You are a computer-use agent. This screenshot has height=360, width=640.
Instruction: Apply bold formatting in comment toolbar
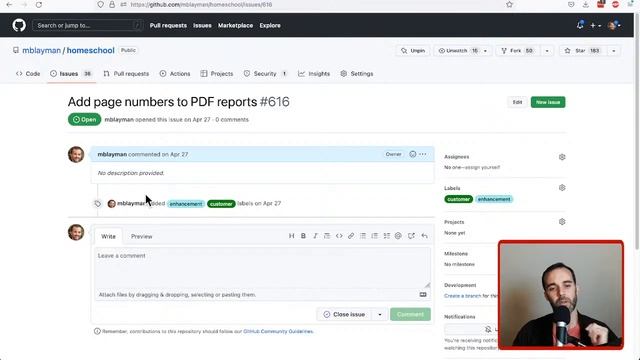pyautogui.click(x=303, y=236)
